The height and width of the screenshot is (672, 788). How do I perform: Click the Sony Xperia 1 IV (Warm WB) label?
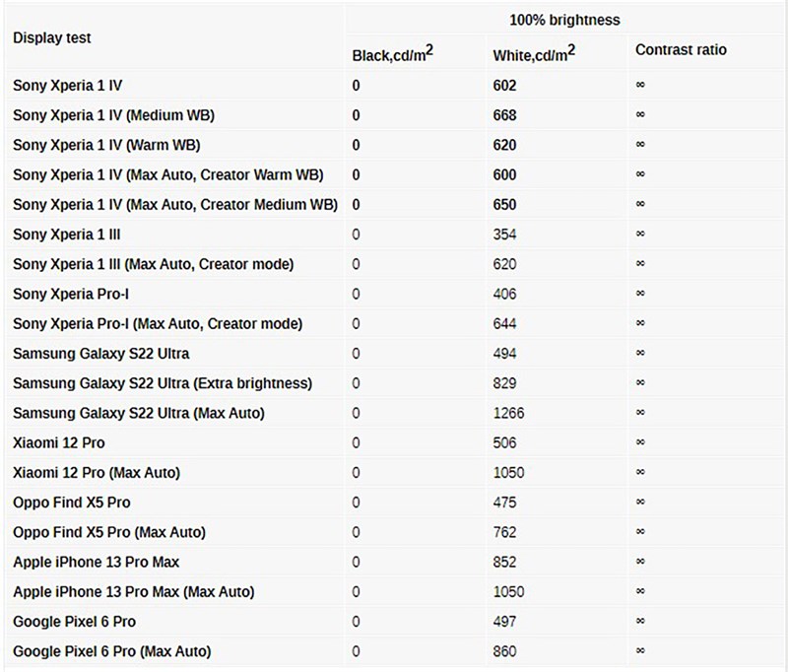(106, 145)
